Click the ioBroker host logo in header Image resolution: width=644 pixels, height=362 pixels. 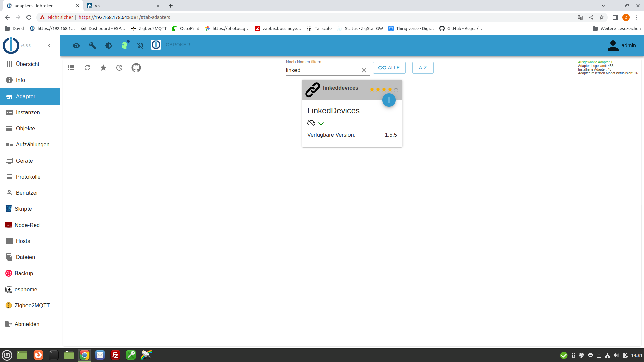pyautogui.click(x=156, y=45)
